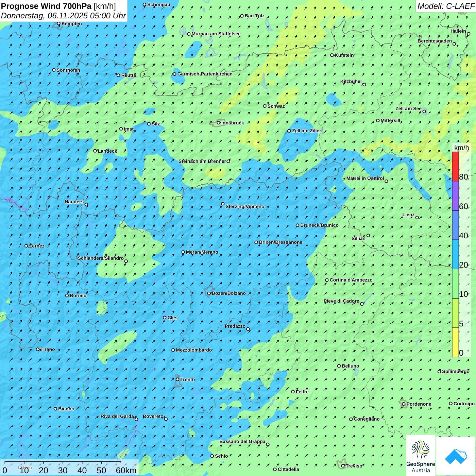
Task: Click the 'Modell: C-LAEF' label
Action: point(445,6)
